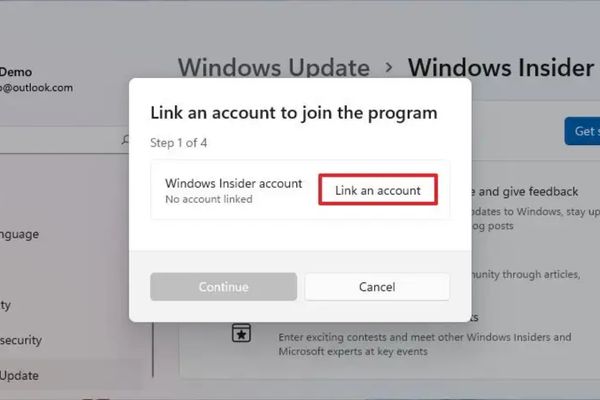
Task: Click the outlook.com account email
Action: pyautogui.click(x=36, y=88)
